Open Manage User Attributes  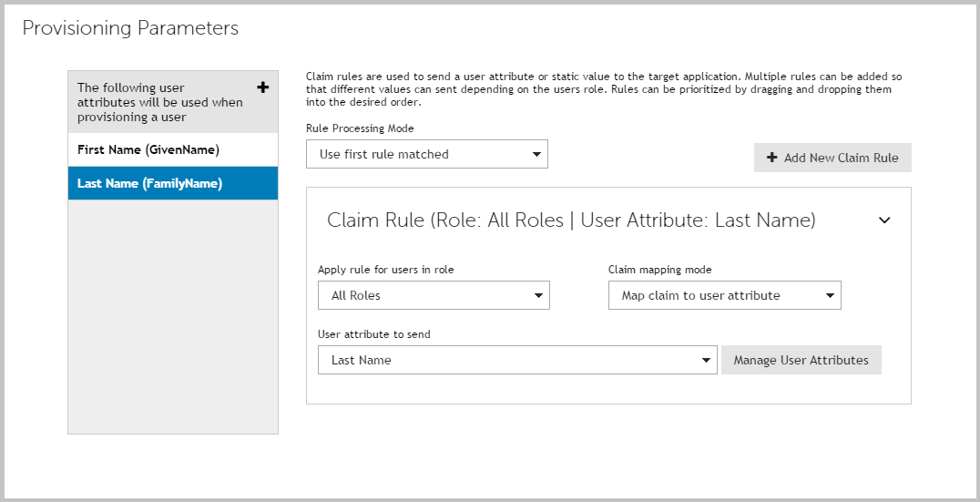(x=801, y=360)
